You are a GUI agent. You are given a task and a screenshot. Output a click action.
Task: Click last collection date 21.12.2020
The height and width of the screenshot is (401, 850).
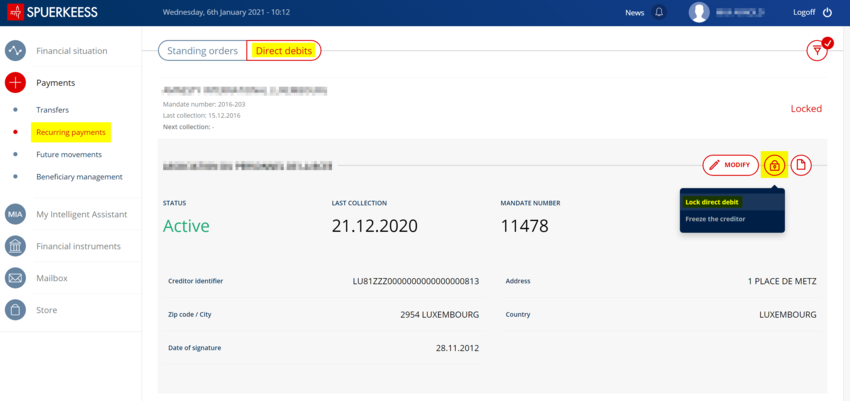coord(375,226)
